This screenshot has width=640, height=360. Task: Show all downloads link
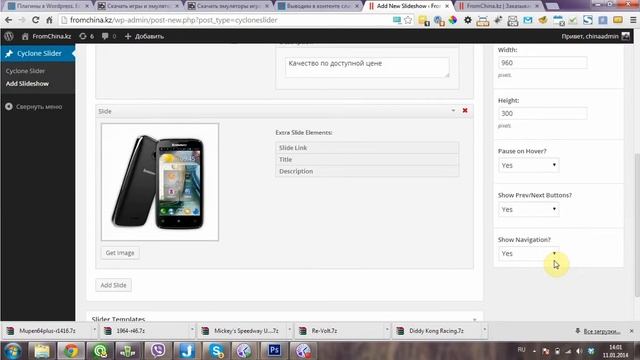click(602, 331)
